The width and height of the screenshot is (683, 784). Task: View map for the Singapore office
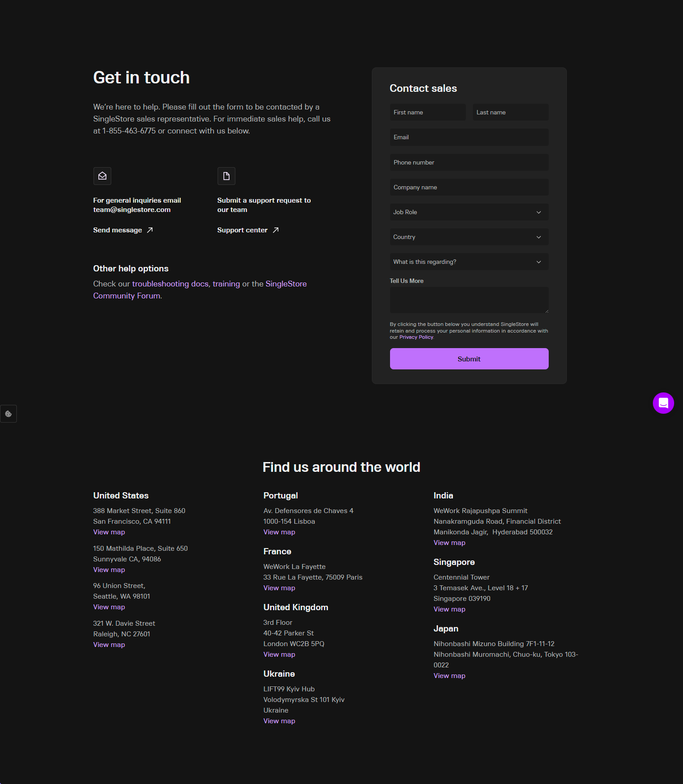(449, 609)
